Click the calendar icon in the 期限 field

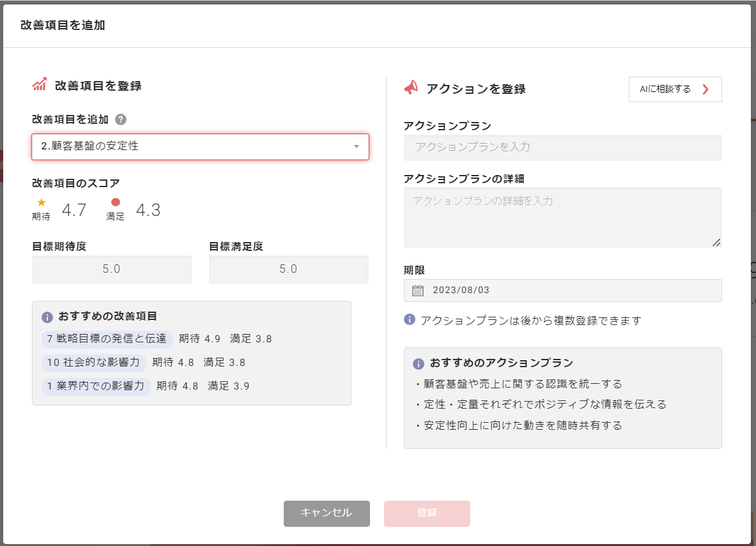pos(418,291)
